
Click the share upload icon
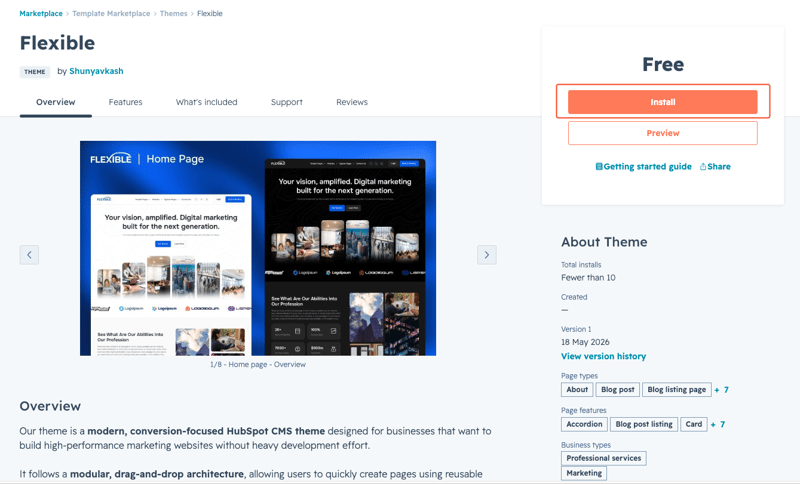(x=703, y=166)
